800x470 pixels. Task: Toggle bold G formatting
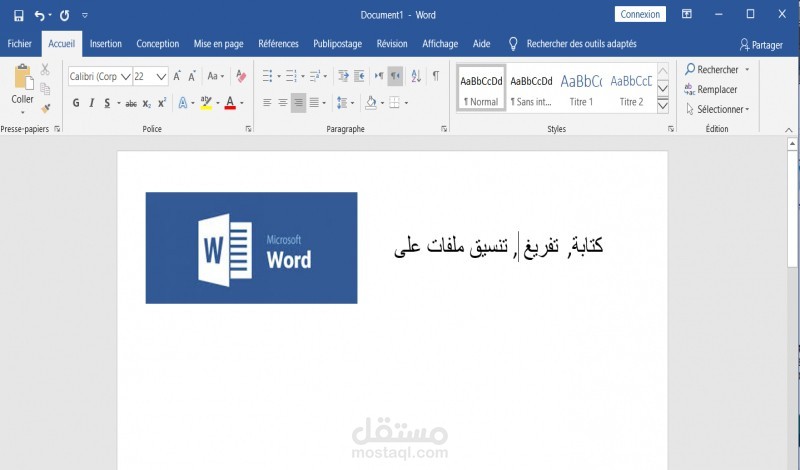[76, 103]
